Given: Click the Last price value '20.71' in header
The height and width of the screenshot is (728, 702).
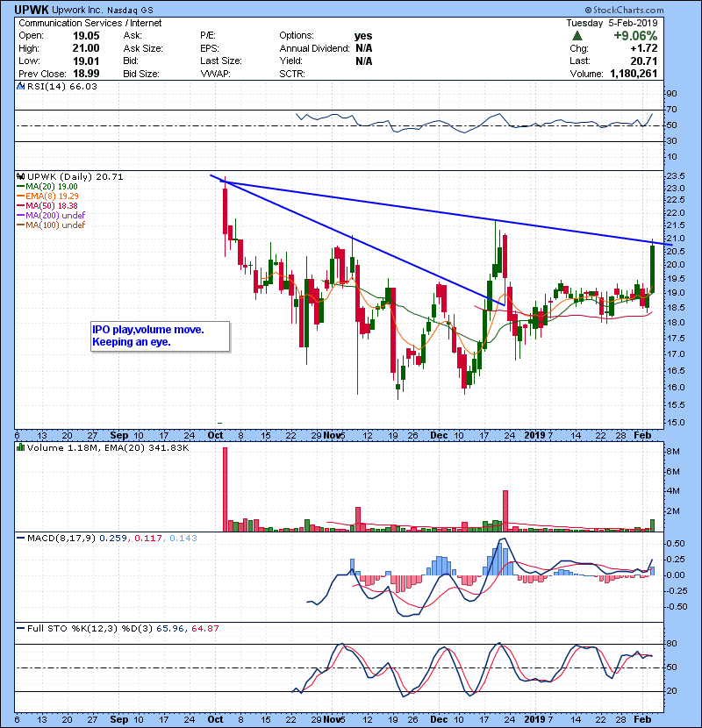Looking at the screenshot, I should tap(643, 61).
